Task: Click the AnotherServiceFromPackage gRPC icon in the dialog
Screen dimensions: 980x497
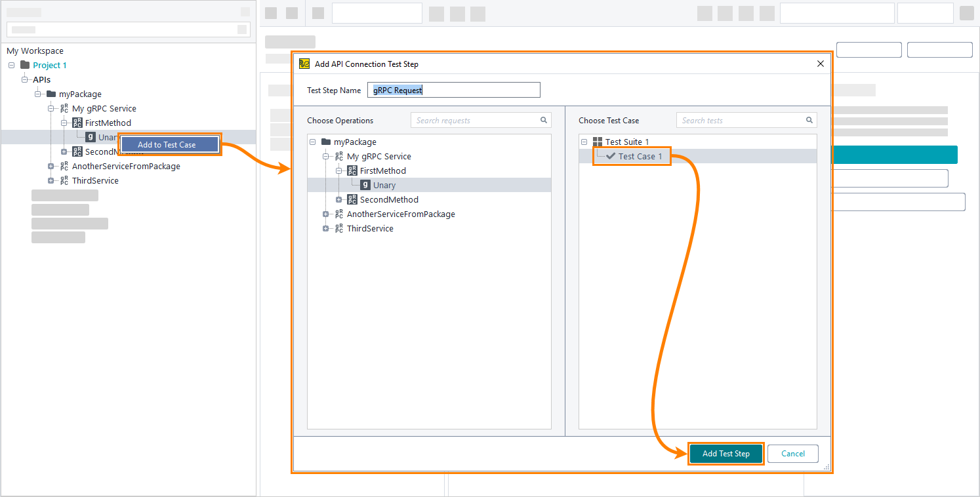Action: (x=338, y=214)
